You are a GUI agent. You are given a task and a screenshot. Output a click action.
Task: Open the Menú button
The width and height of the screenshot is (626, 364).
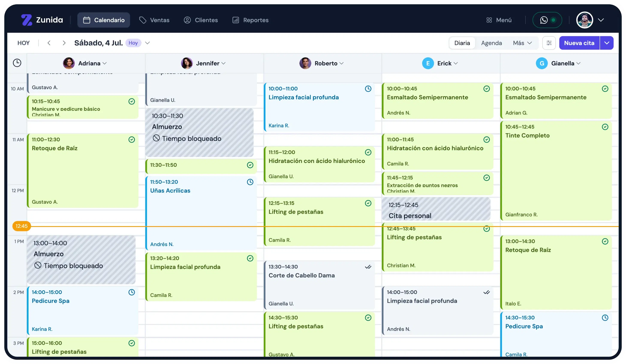499,20
